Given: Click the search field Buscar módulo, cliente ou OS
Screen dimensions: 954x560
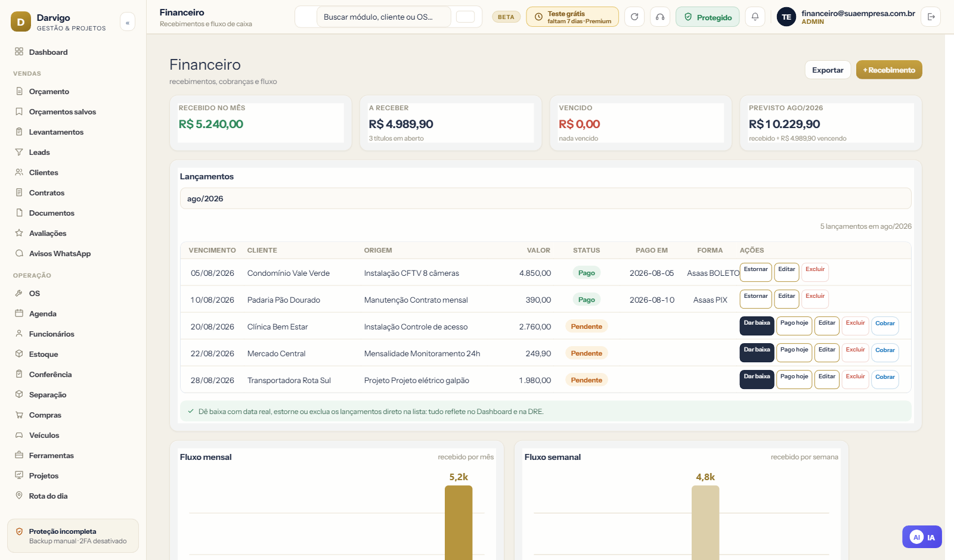Looking at the screenshot, I should tap(384, 17).
